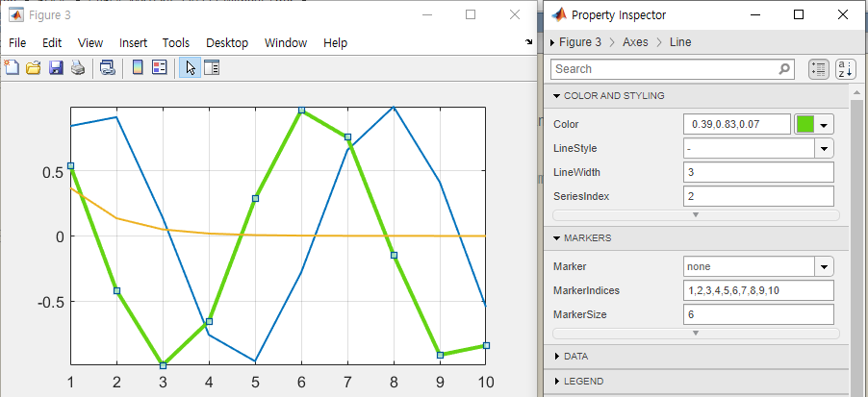Select the green line marker at x=3 minimum
The image size is (868, 397).
(163, 365)
